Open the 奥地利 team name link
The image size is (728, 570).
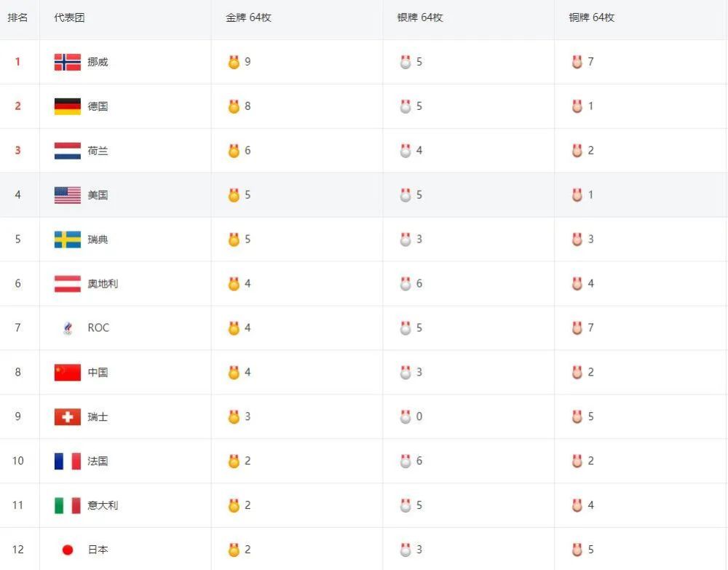coord(103,284)
